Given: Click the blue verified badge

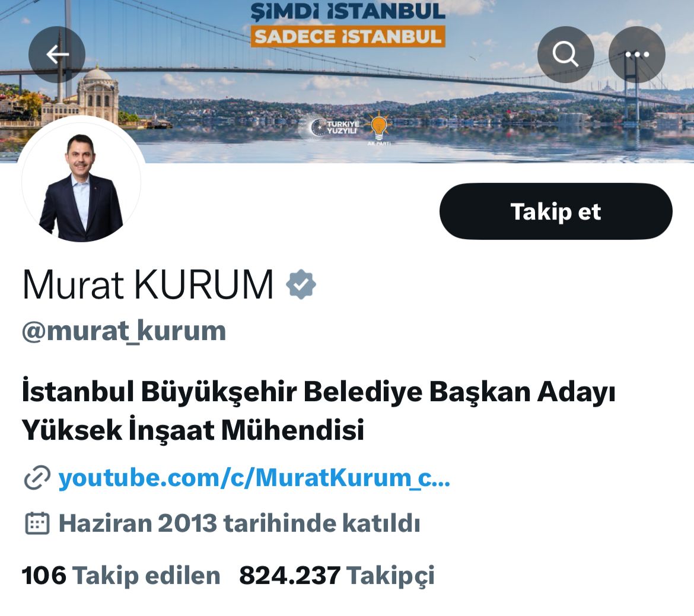Looking at the screenshot, I should point(301,284).
